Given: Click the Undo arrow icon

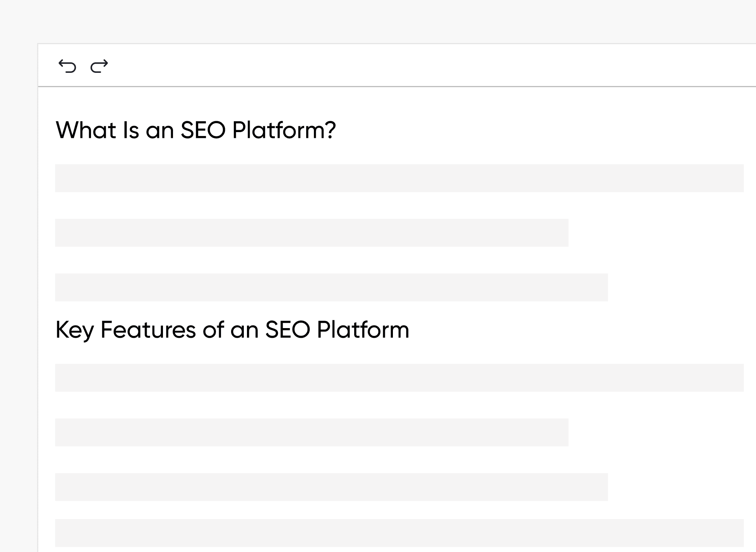Looking at the screenshot, I should pyautogui.click(x=67, y=66).
